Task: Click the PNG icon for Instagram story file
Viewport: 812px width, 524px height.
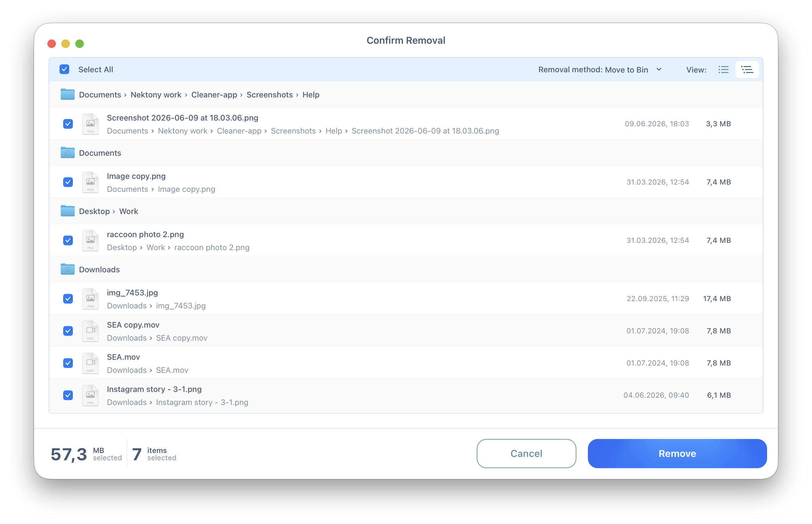Action: [90, 395]
